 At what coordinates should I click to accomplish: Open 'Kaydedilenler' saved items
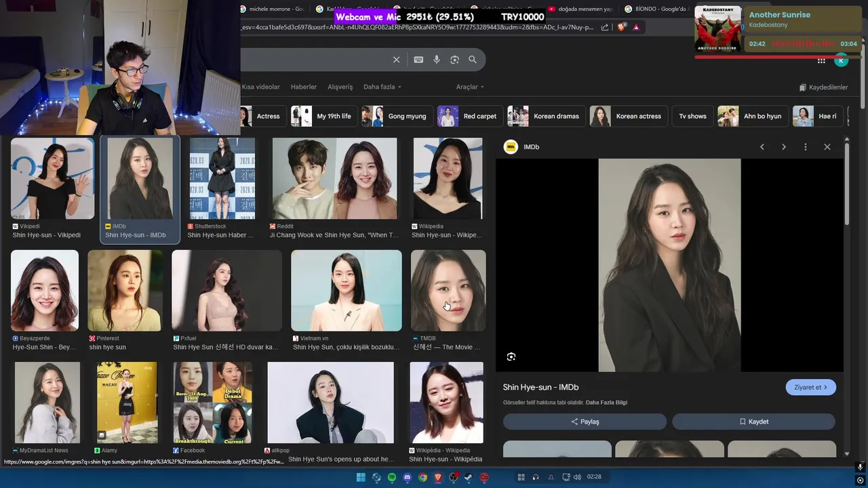click(x=824, y=87)
